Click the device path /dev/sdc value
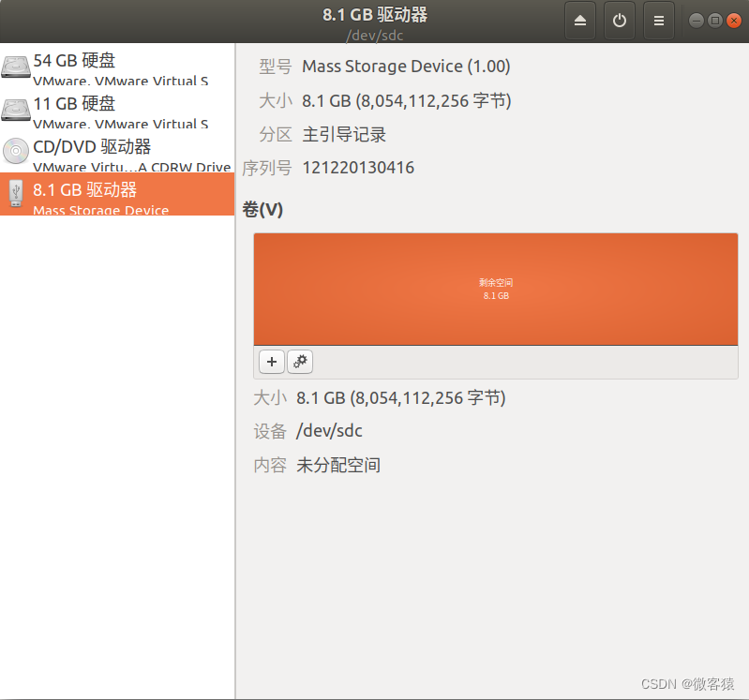Viewport: 749px width, 700px height. [329, 431]
